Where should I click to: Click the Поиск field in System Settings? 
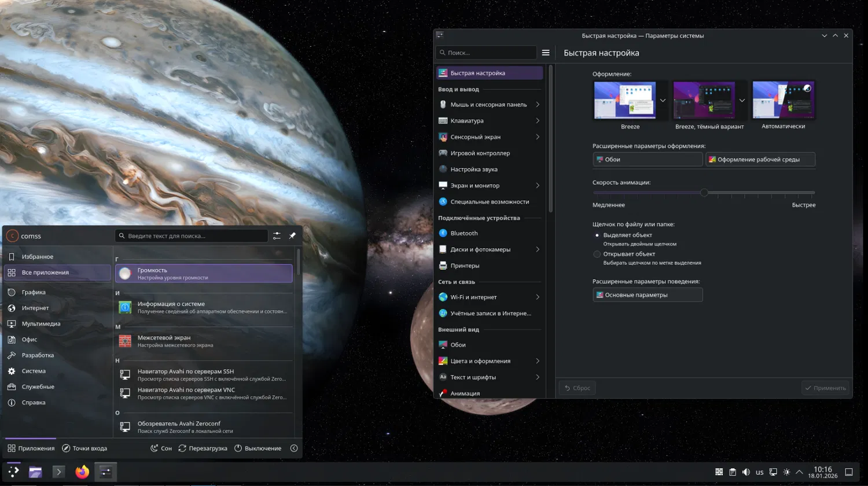tap(487, 53)
